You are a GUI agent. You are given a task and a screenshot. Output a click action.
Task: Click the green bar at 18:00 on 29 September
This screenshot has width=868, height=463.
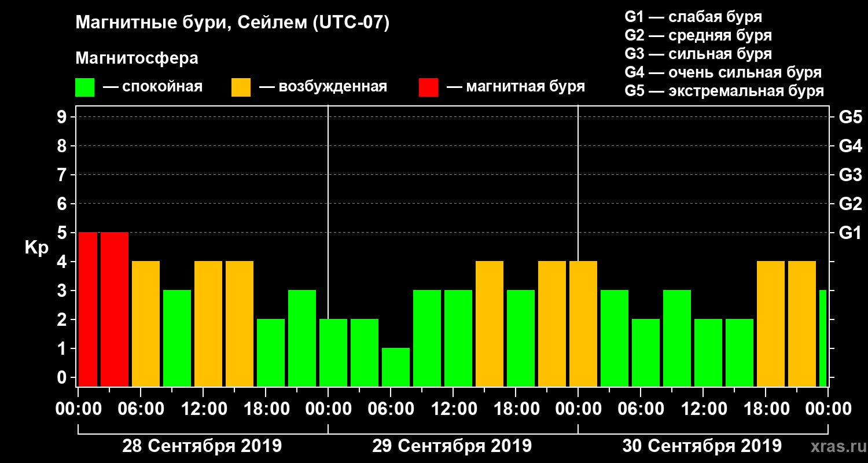point(521,338)
